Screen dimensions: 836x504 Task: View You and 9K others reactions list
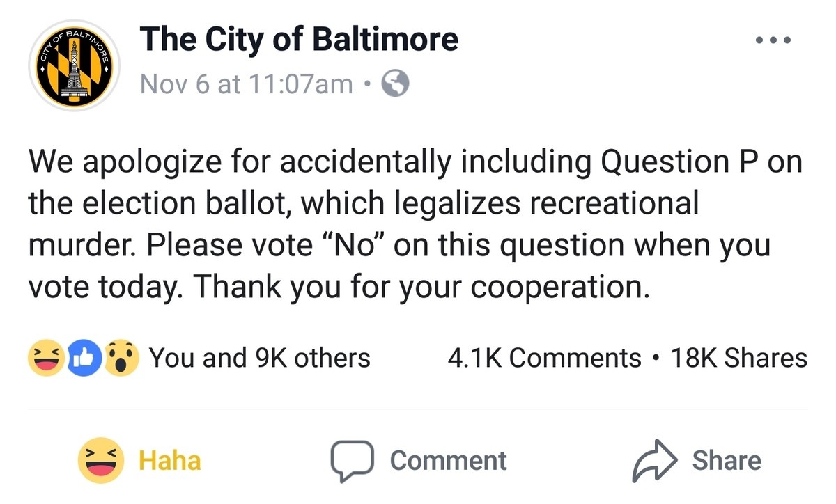coord(260,358)
